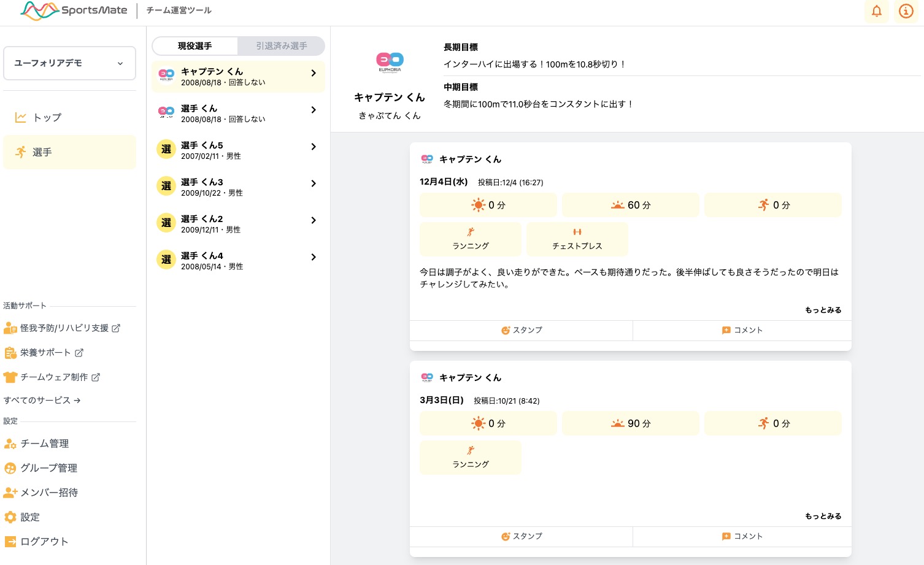924x565 pixels.
Task: Click the EUPHORIA profile logo image
Action: click(x=390, y=62)
